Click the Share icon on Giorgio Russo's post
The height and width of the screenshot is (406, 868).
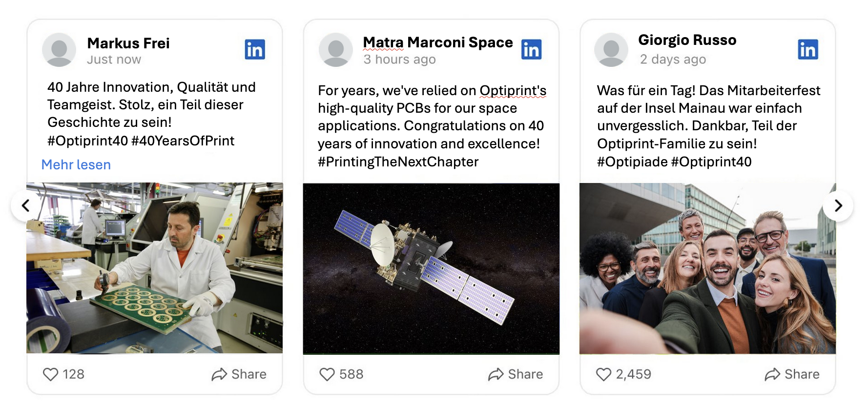[774, 374]
